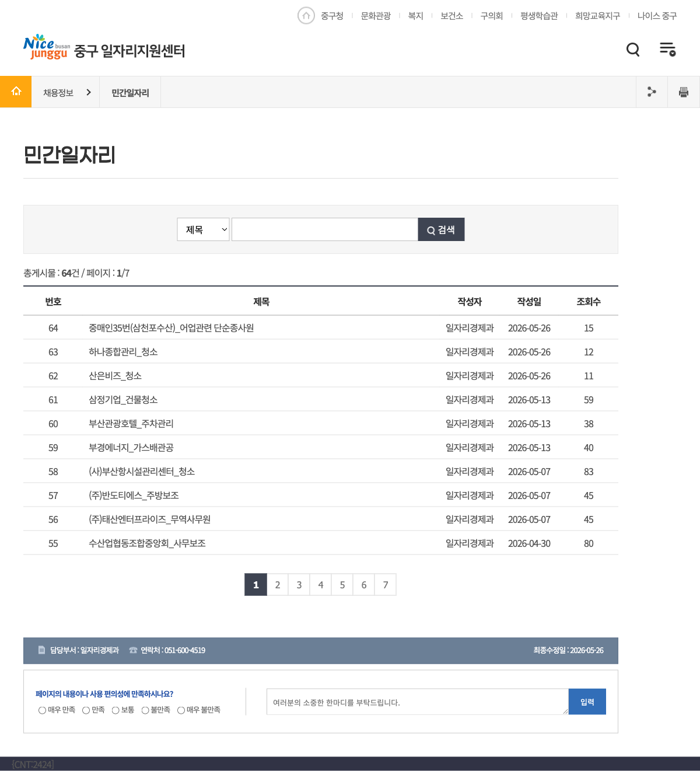The height and width of the screenshot is (771, 700).
Task: Open post 삼정기업_건물청소
Action: pyautogui.click(x=123, y=400)
